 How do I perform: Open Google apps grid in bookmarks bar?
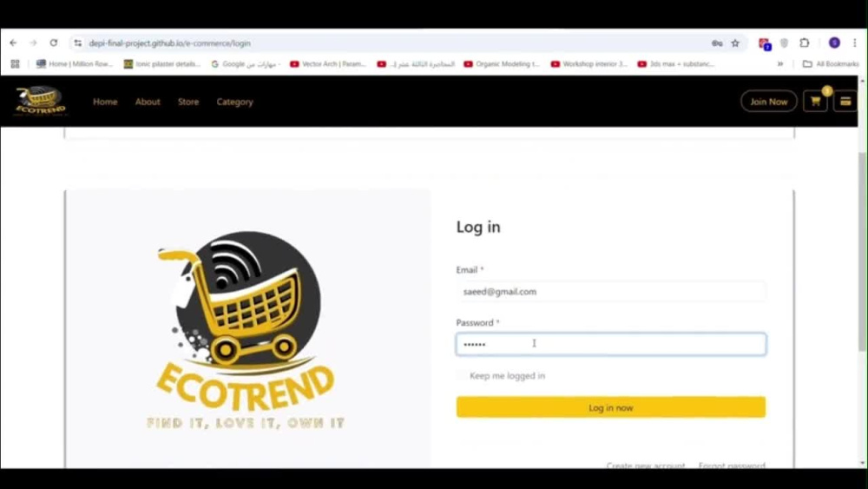pyautogui.click(x=15, y=64)
